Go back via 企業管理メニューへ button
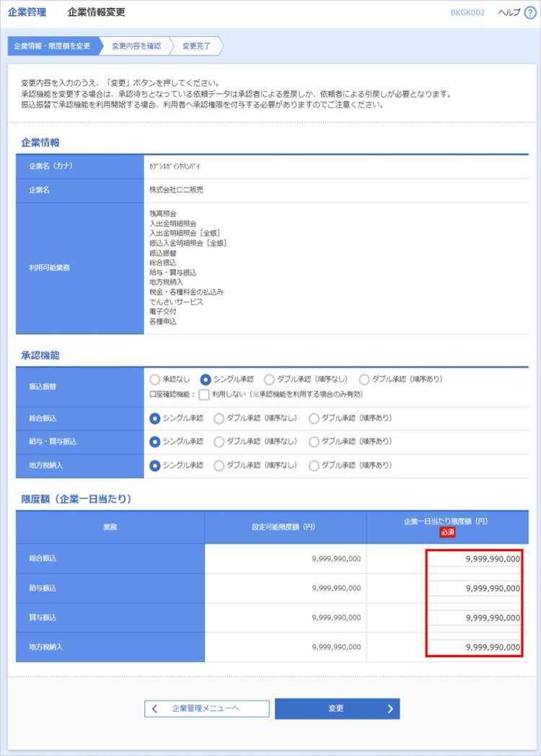The width and height of the screenshot is (541, 756). 207,708
